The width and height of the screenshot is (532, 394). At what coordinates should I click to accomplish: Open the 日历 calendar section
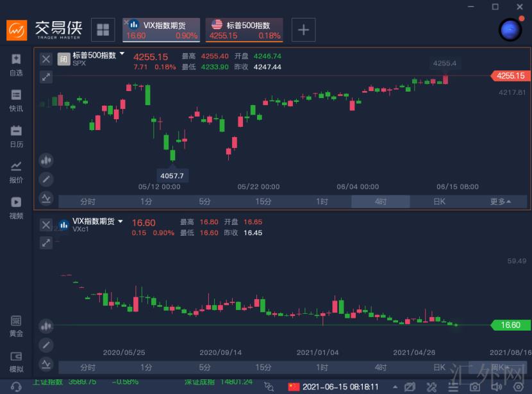(16, 136)
